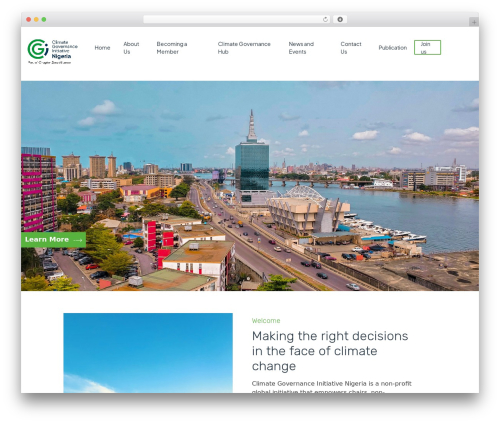Screen dimensions: 500x423
Task: Navigate to News and Events
Action: click(x=301, y=48)
